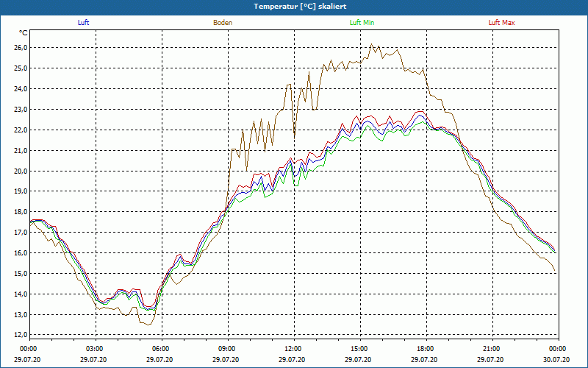Viewport: 588px width, 368px height.
Task: Click the '15:00' time axis label
Action: tap(360, 349)
